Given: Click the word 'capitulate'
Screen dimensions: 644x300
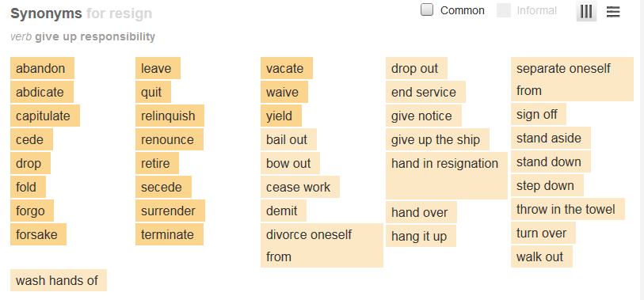Looking at the screenshot, I should (45, 116).
